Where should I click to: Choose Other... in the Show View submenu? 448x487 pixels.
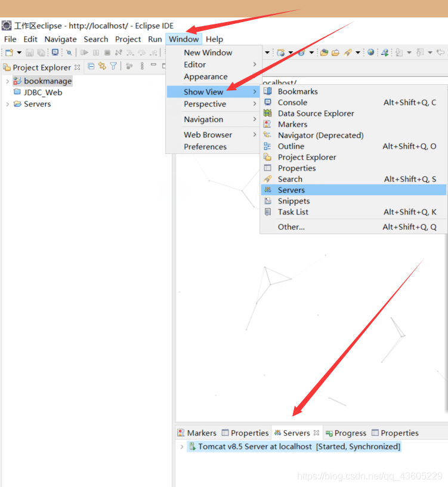(354, 227)
